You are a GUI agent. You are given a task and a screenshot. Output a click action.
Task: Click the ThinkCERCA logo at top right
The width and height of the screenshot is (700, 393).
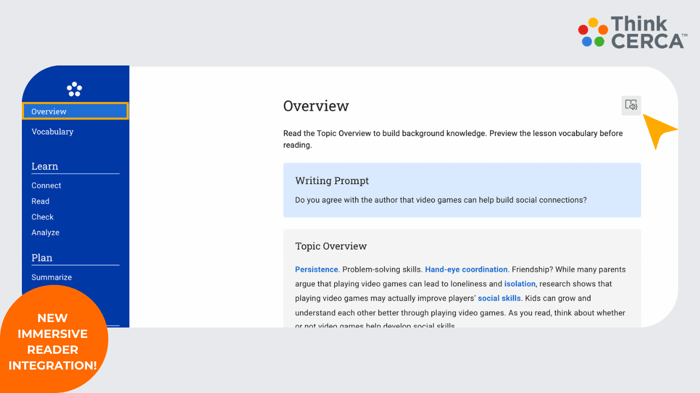pyautogui.click(x=632, y=32)
